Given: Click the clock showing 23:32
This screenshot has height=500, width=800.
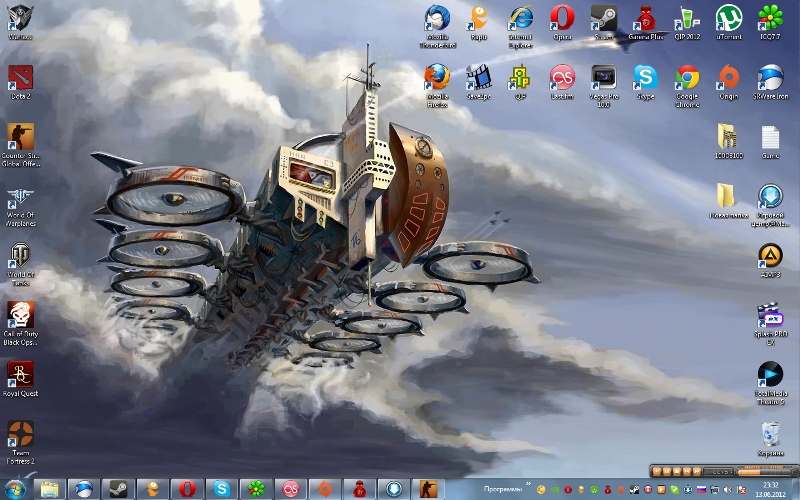Looking at the screenshot, I should tap(771, 485).
